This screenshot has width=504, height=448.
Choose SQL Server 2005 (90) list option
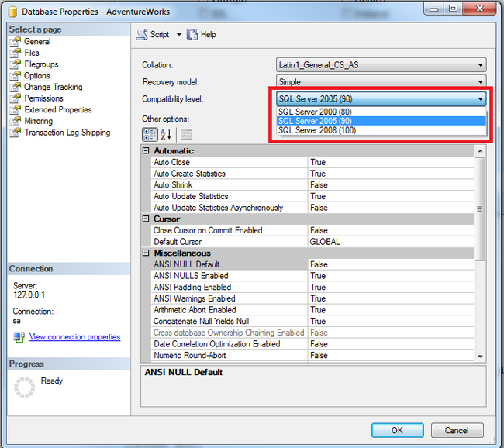381,121
